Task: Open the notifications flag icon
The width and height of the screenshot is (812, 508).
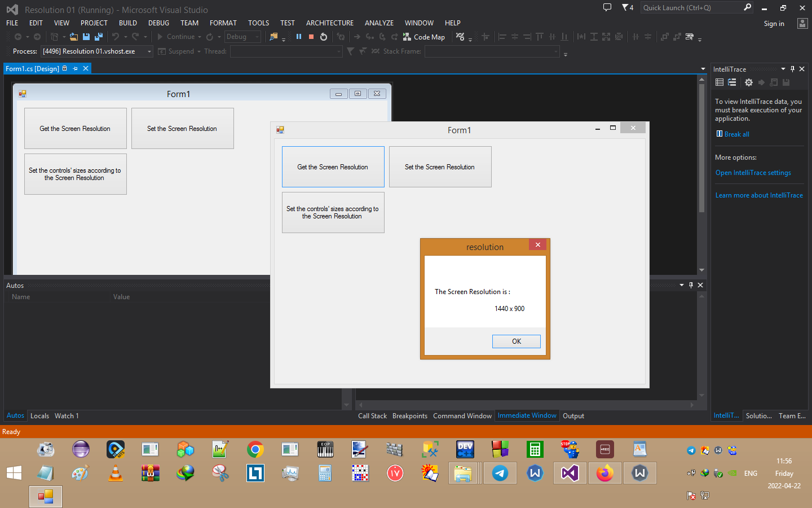Action: tap(628, 8)
